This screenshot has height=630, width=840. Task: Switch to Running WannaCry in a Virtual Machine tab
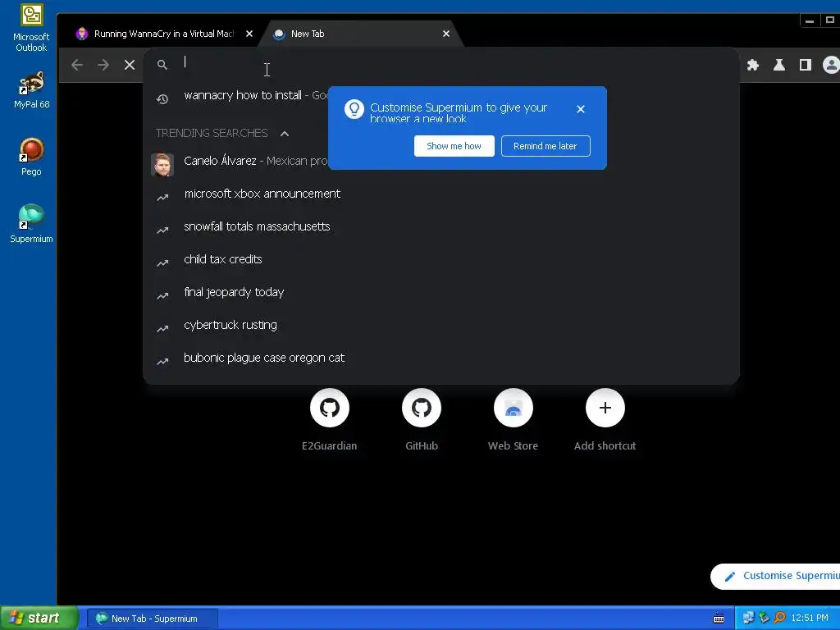coord(162,34)
